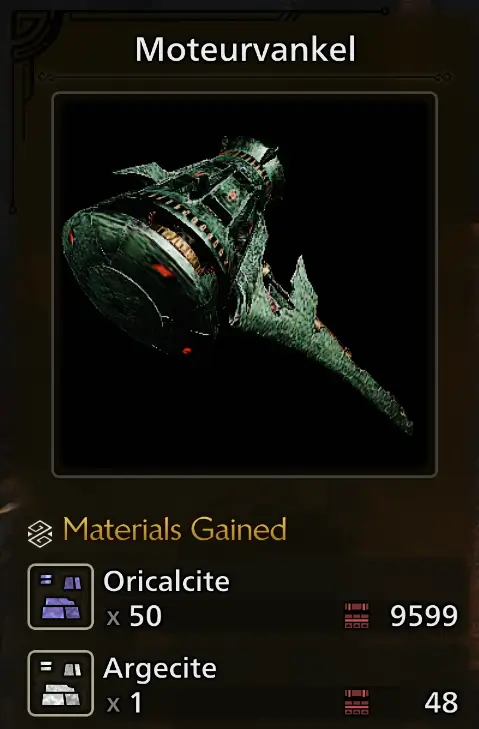Click the Moteurvankel weapon title

tap(245, 49)
